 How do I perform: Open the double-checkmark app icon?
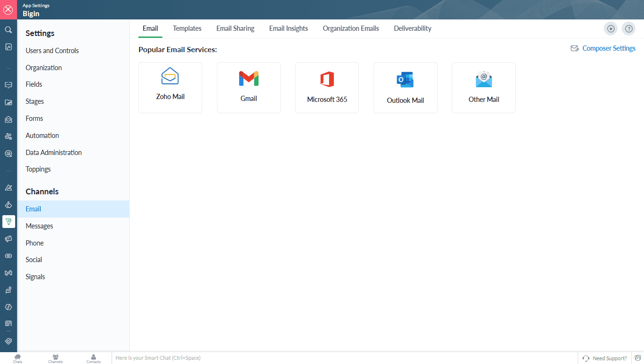click(x=8, y=341)
